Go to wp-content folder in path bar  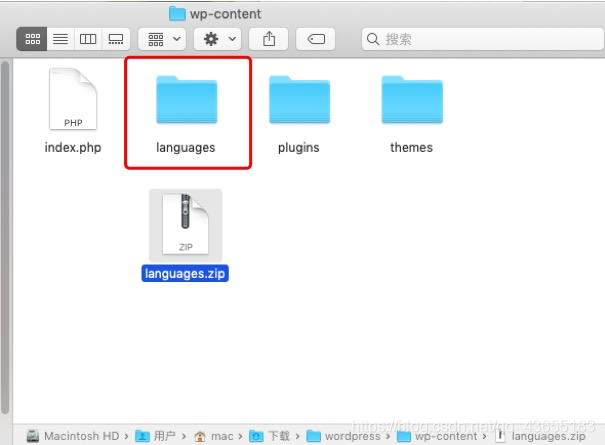pyautogui.click(x=437, y=436)
